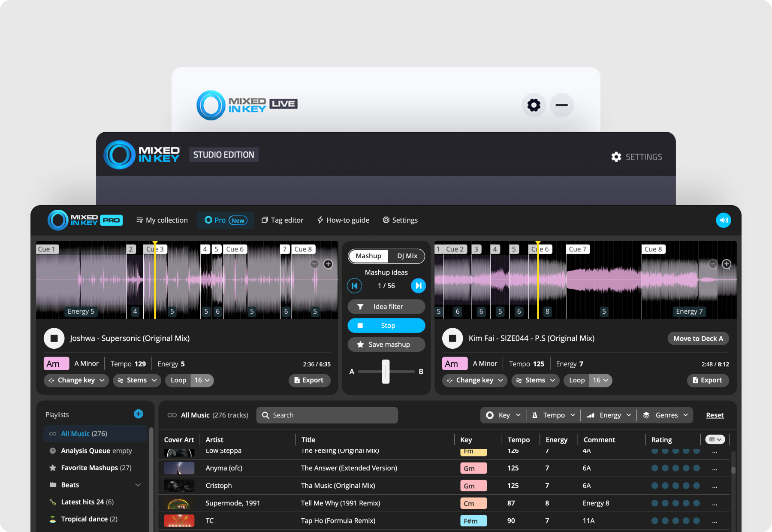Sort tracks by Artist column
The width and height of the screenshot is (772, 532).
[214, 440]
